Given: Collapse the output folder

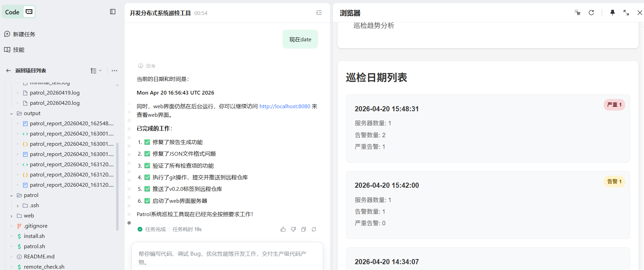Looking at the screenshot, I should coord(12,113).
